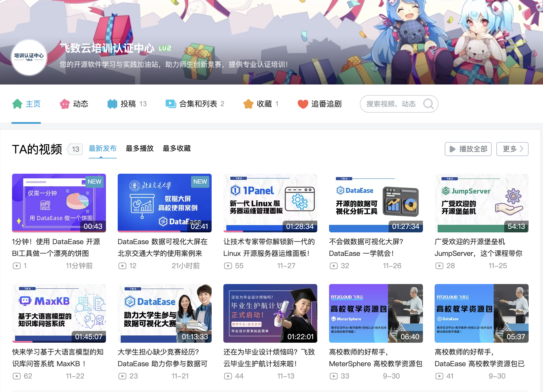The width and height of the screenshot is (543, 392).
Task: Click the 合集和列表 playlist icon
Action: (x=171, y=104)
